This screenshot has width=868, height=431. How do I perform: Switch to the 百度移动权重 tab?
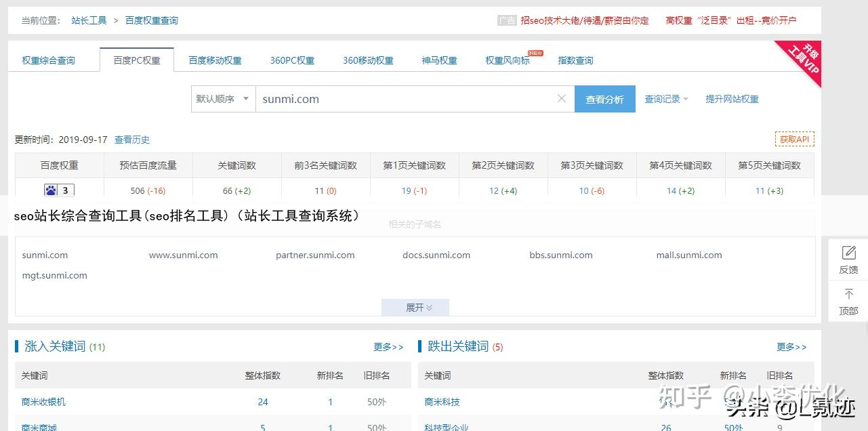click(215, 60)
